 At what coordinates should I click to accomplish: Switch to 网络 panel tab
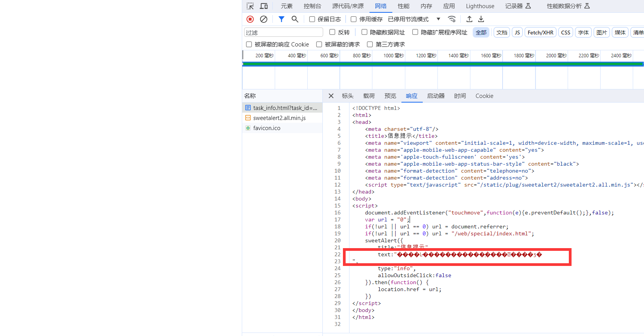click(381, 6)
